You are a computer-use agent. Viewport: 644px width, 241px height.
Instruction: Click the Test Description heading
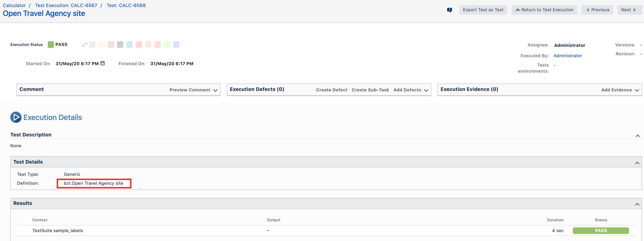tap(31, 135)
